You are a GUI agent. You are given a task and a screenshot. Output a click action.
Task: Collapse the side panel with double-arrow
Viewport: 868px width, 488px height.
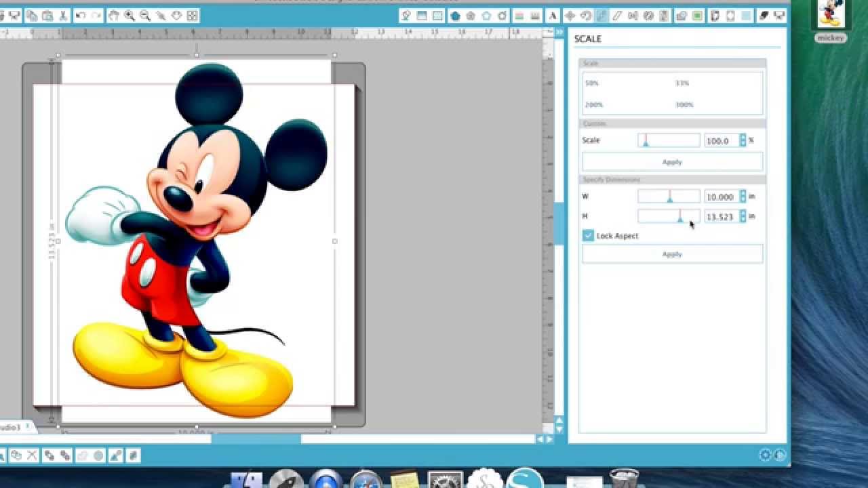click(x=560, y=32)
